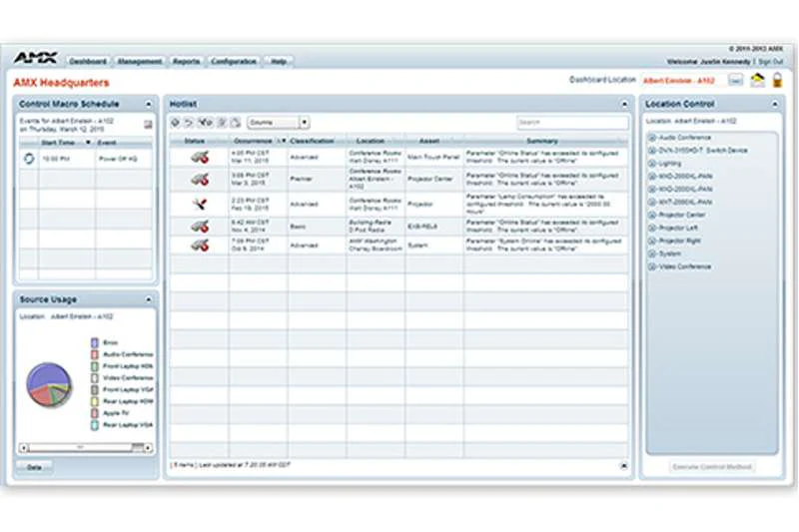Select 'Power Off HQ' event cell

(x=124, y=159)
